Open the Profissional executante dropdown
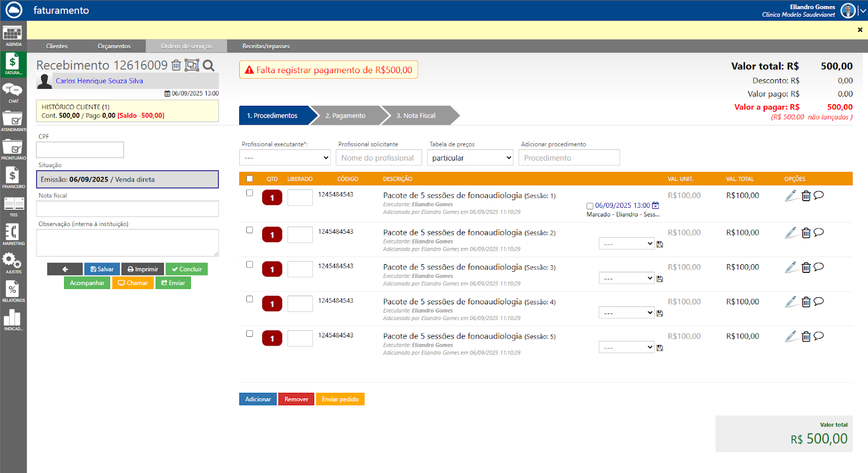 coord(285,158)
